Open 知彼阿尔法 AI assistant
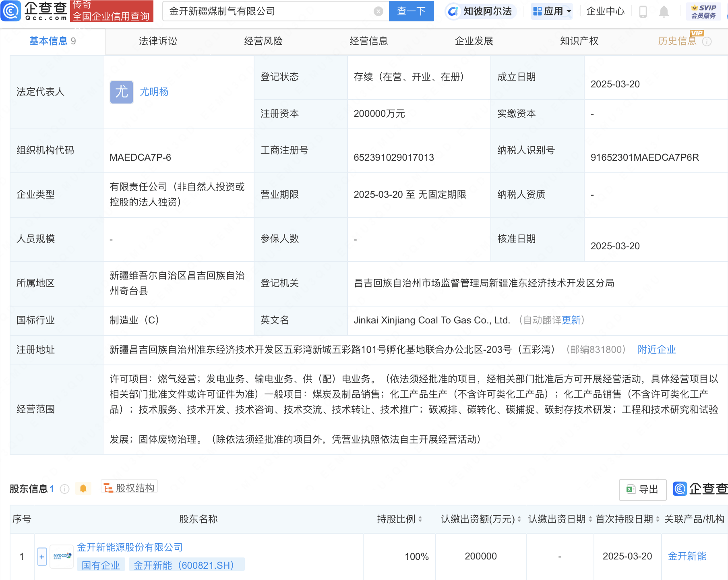 pyautogui.click(x=481, y=11)
